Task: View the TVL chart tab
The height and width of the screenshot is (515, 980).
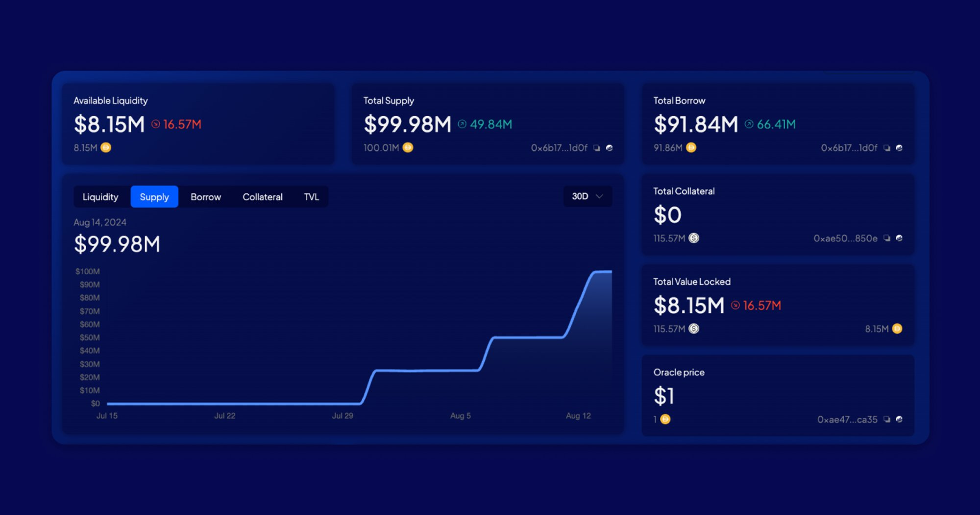Action: point(311,197)
